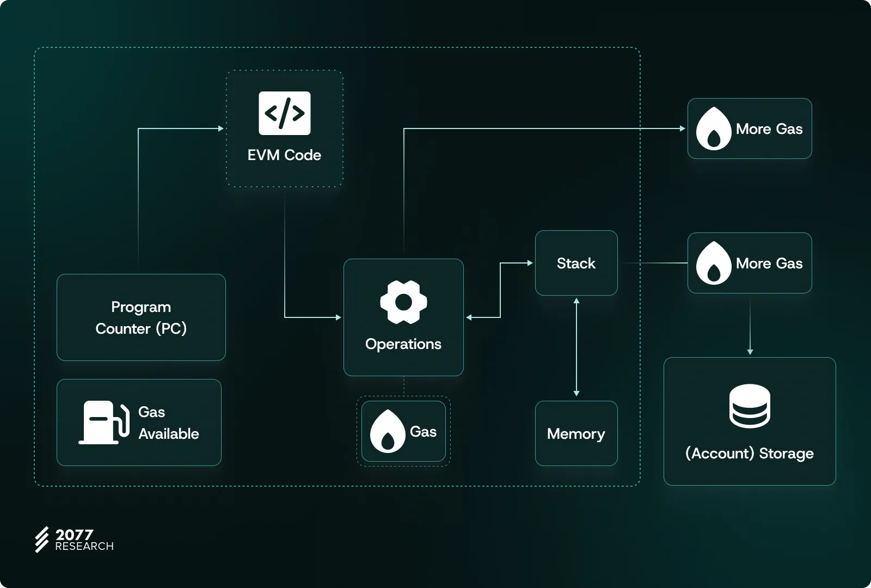Select the Program Counter (PC) box
Screen dimensions: 871x588
click(141, 317)
